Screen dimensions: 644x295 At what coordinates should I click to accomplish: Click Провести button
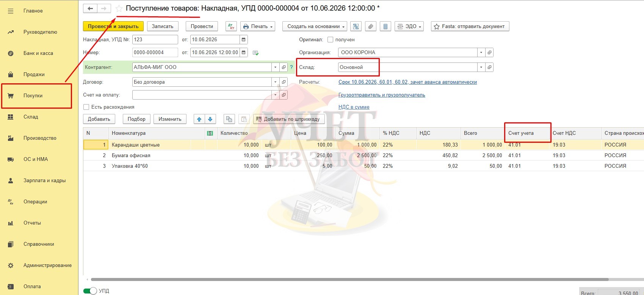202,27
